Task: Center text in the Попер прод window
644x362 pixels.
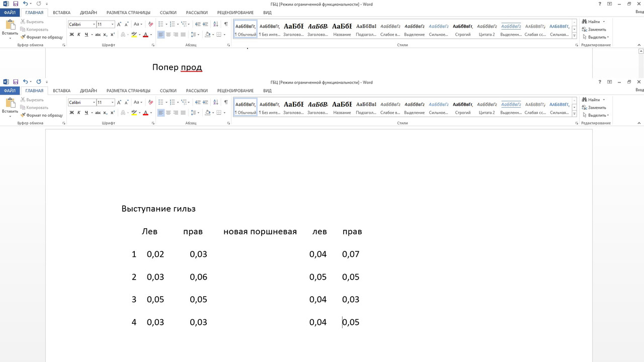Action: 168,35
